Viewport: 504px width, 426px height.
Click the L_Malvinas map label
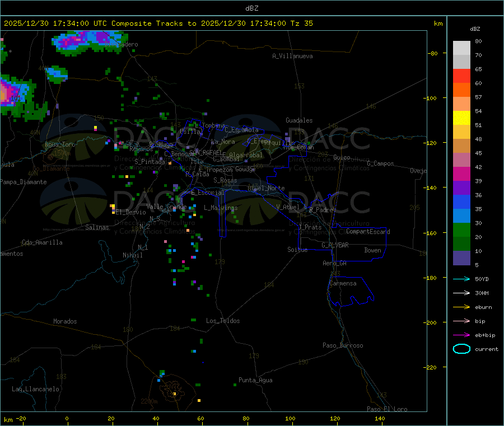[x=221, y=208]
